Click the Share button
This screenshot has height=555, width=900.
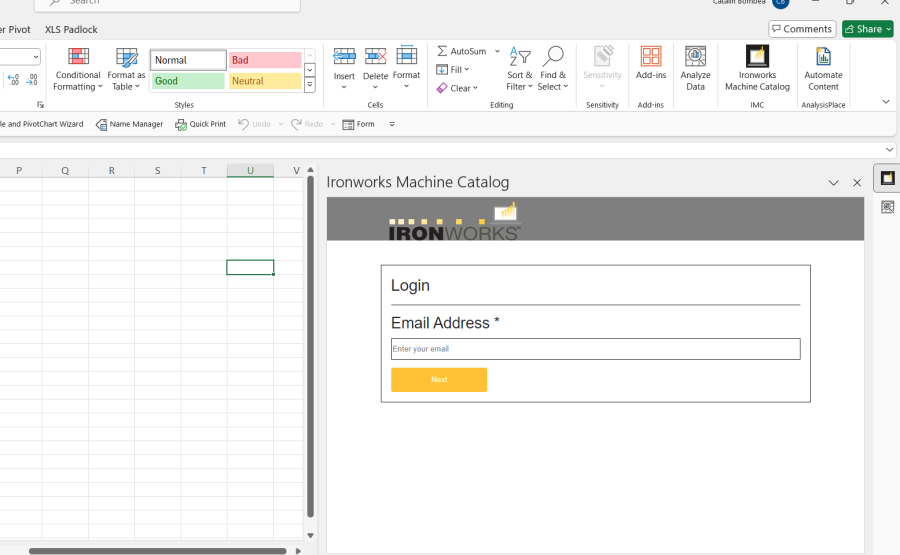(x=868, y=29)
